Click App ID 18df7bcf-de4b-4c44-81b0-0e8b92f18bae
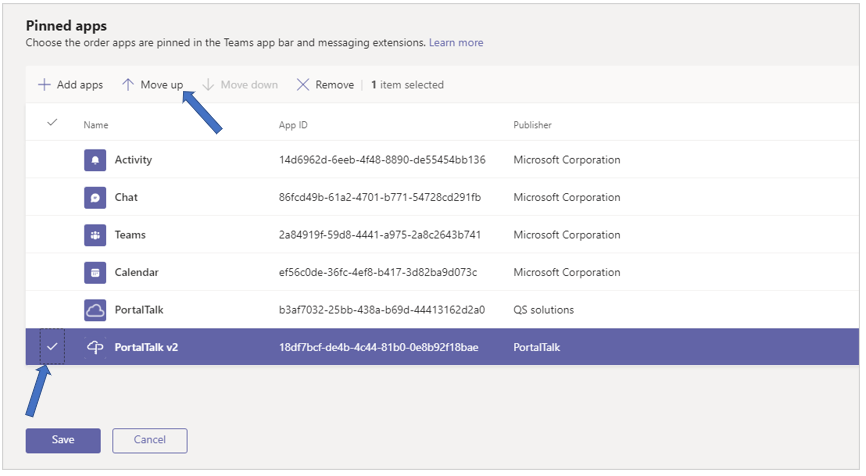This screenshot has height=476, width=866. tap(379, 347)
